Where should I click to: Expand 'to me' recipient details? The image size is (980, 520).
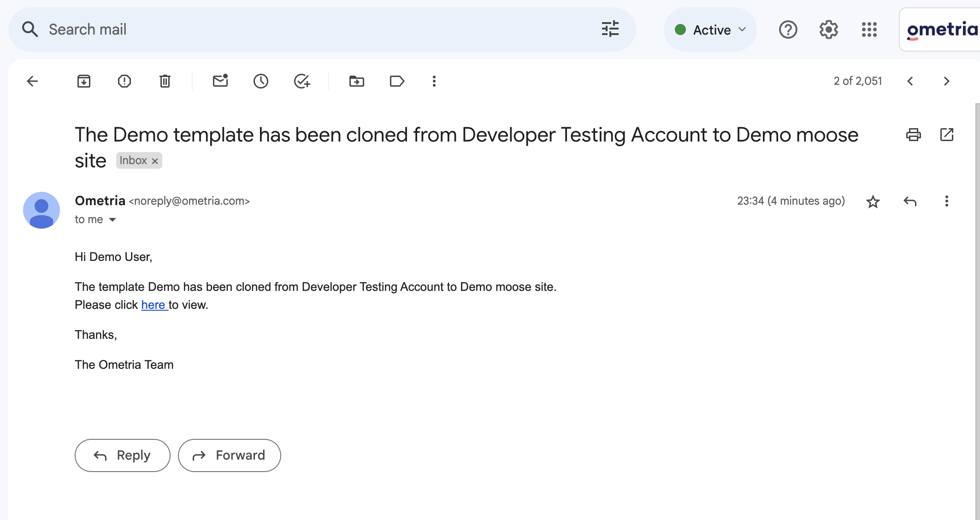pyautogui.click(x=112, y=220)
